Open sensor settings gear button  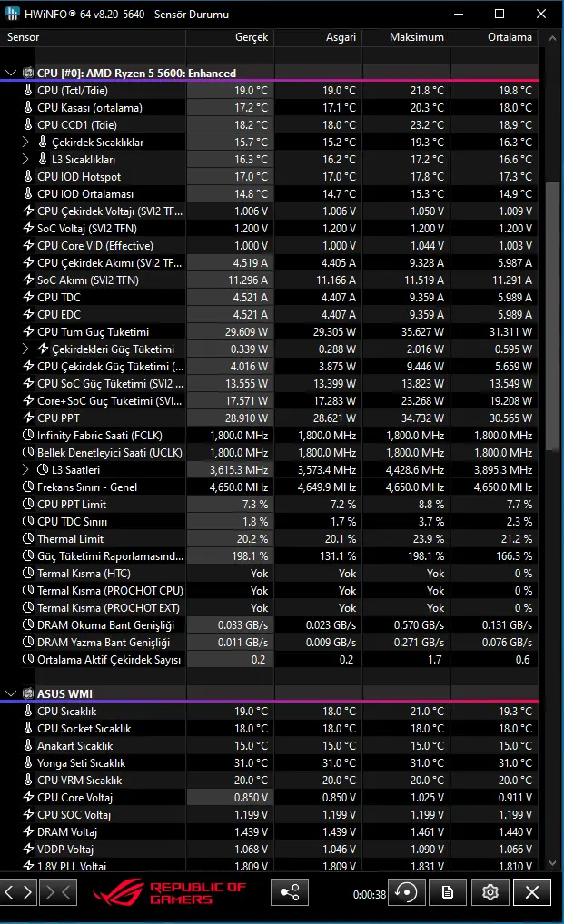click(490, 892)
